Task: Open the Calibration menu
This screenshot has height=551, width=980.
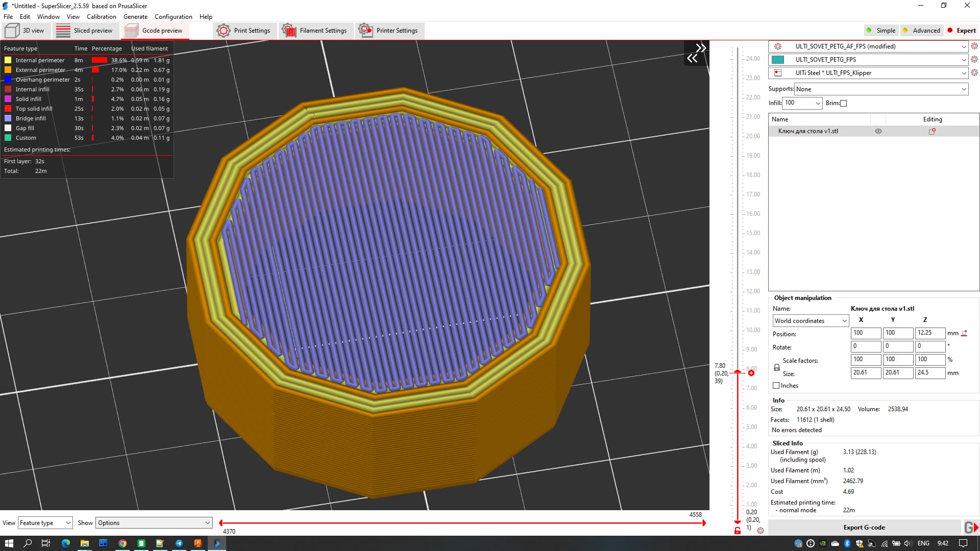Action: pyautogui.click(x=101, y=17)
